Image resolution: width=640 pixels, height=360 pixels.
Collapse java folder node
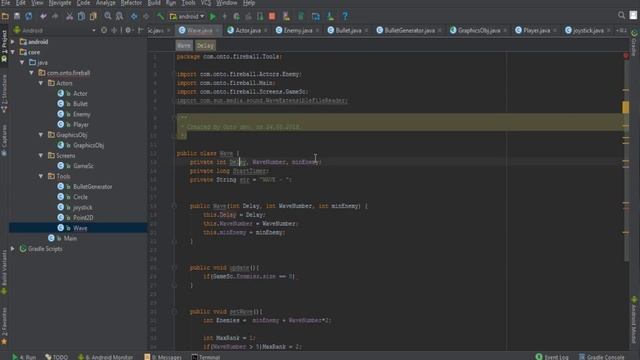[22, 62]
